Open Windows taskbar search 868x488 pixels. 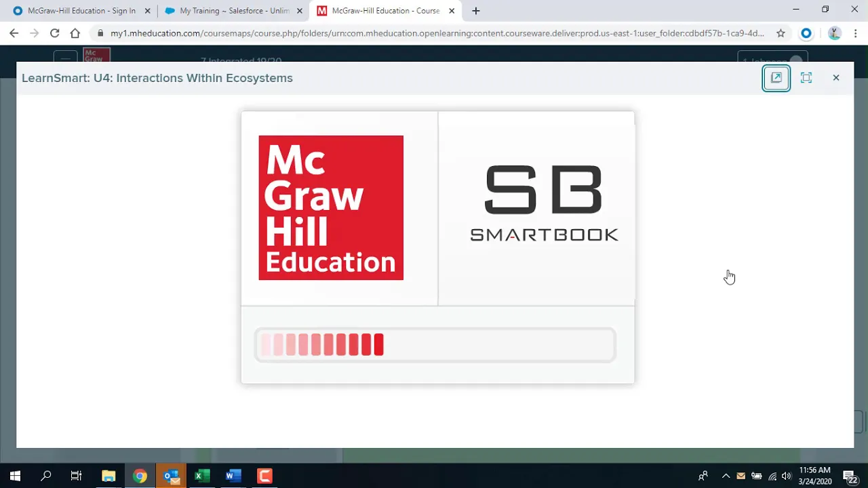coord(46,476)
